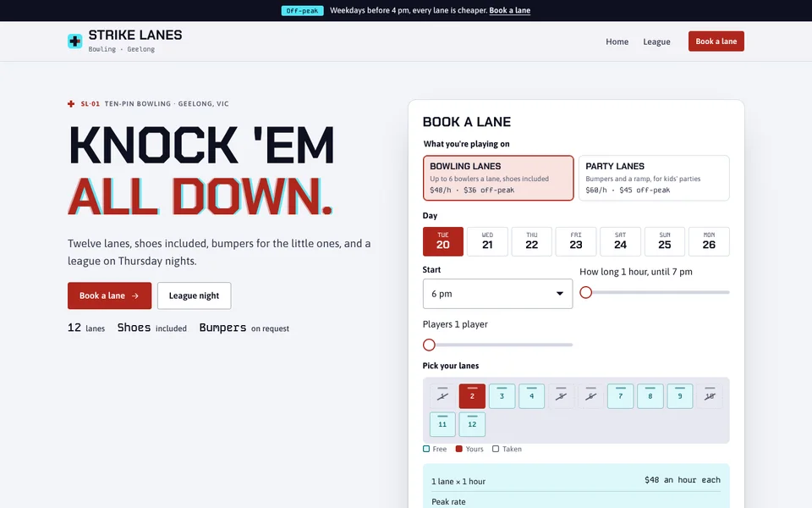
Task: Click the "What you're playing on" label
Action: (x=467, y=144)
